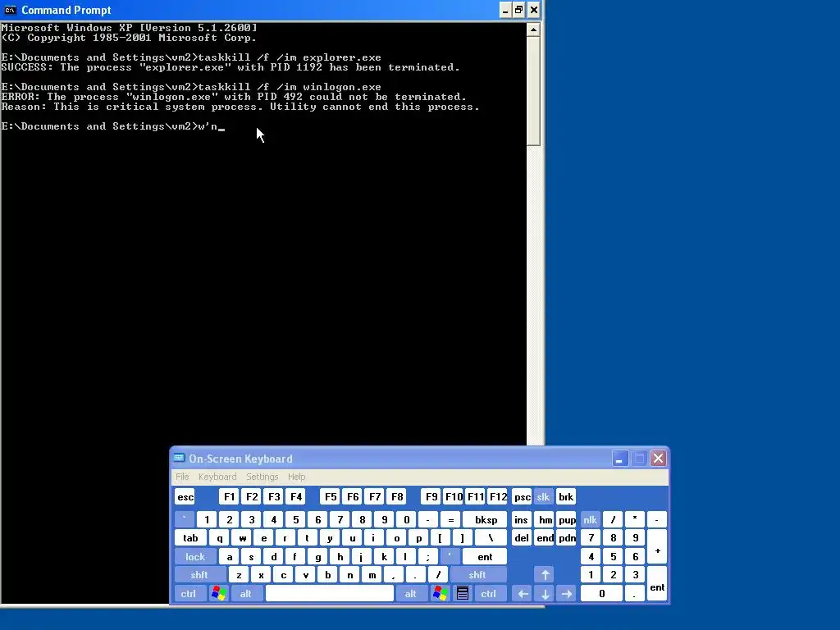Click the F1 key

[230, 496]
